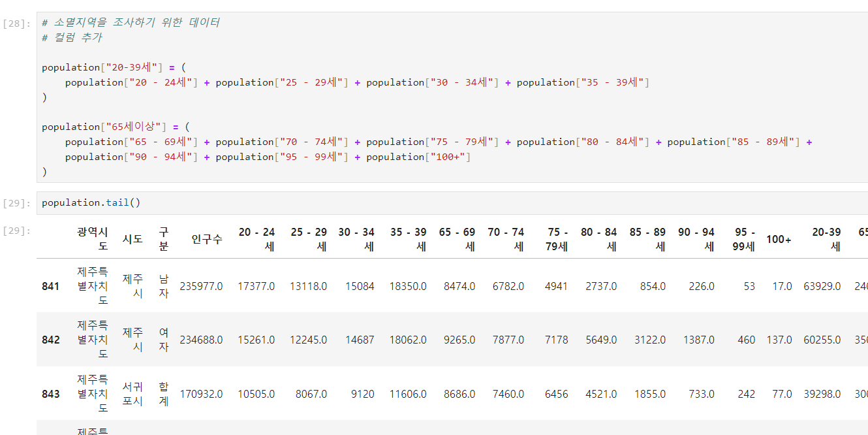Viewport: 868px width, 435px height.
Task: Click inside the code cell numbered 28
Action: tap(452, 97)
